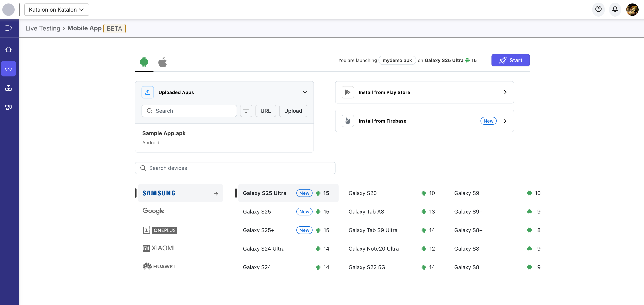Click the mydemo.apk app chip

397,60
